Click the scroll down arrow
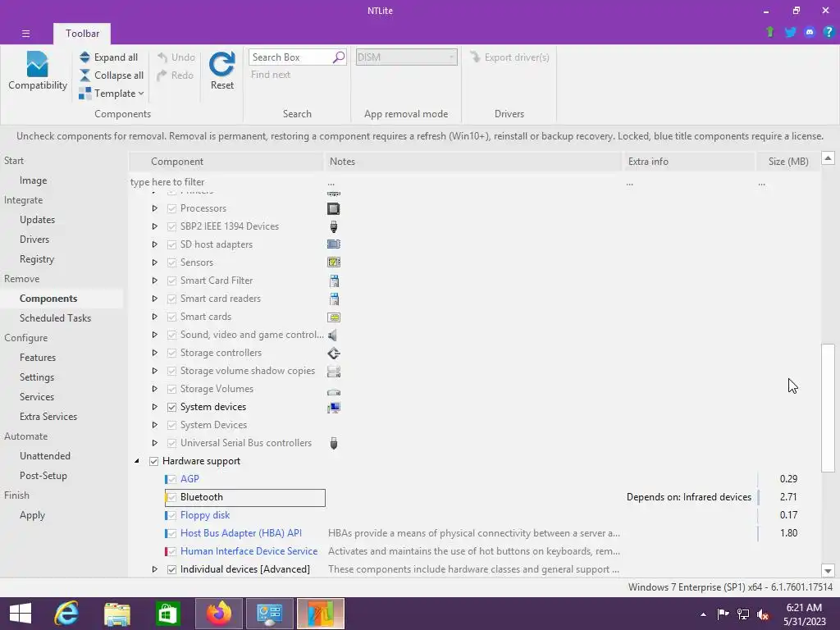 click(x=828, y=571)
